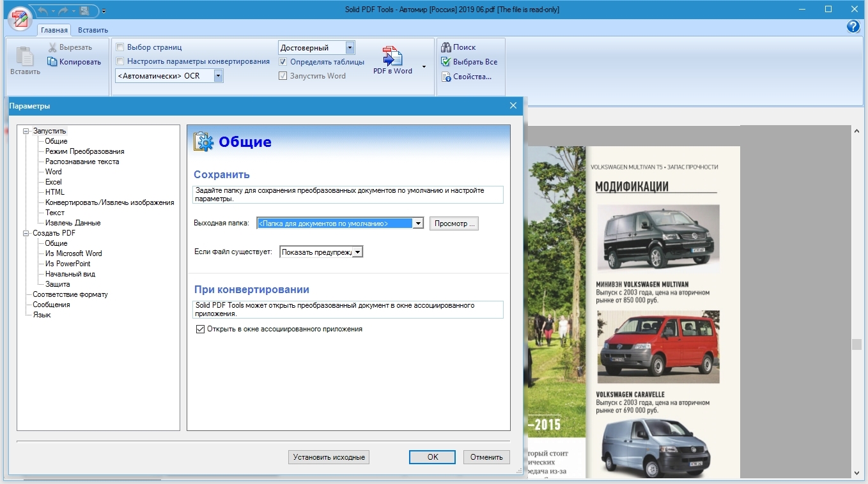This screenshot has width=868, height=484.
Task: Select Режим Преобразования tree item
Action: tap(85, 151)
